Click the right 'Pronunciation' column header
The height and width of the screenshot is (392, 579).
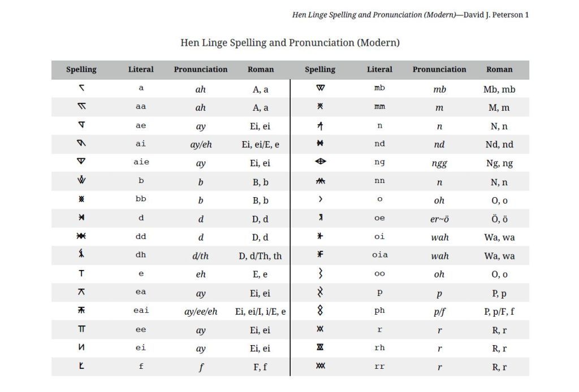click(x=439, y=69)
